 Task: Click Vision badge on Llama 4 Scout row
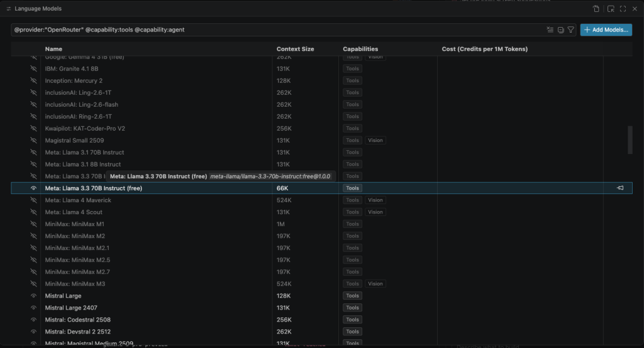375,212
